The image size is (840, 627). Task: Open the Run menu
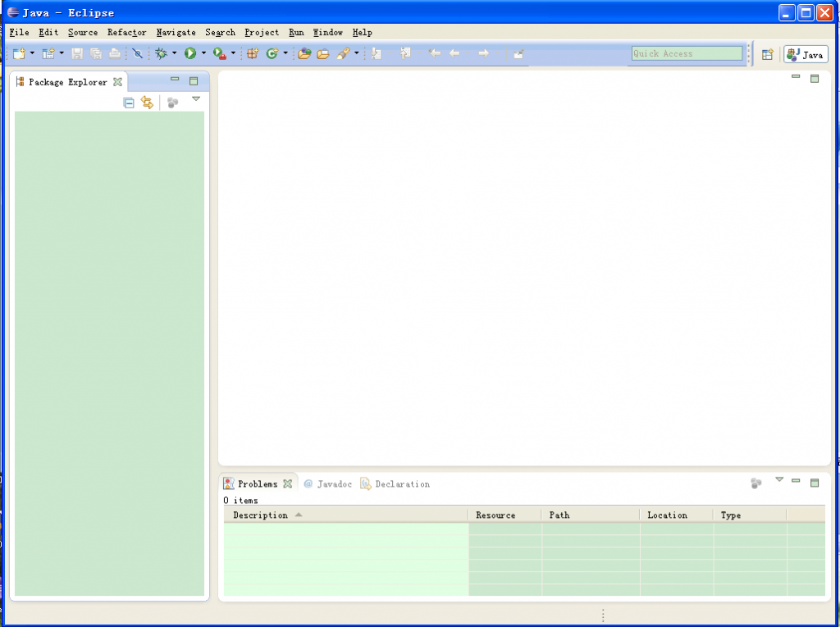[296, 32]
